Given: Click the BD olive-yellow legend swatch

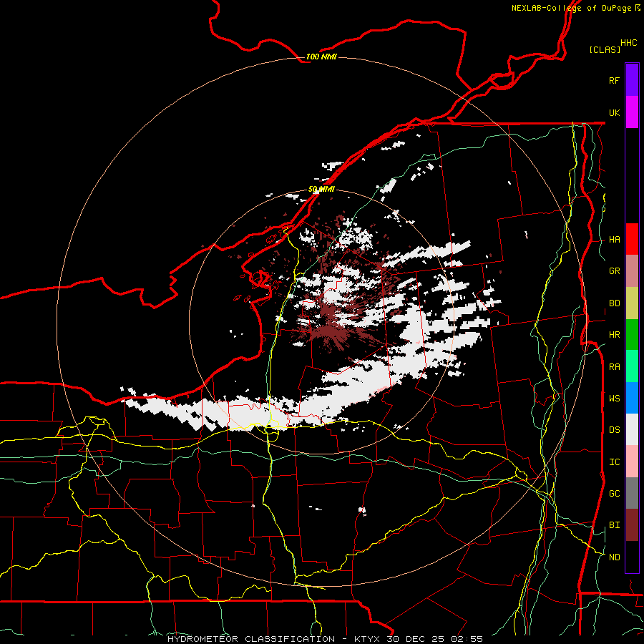Looking at the screenshot, I should pos(632,303).
